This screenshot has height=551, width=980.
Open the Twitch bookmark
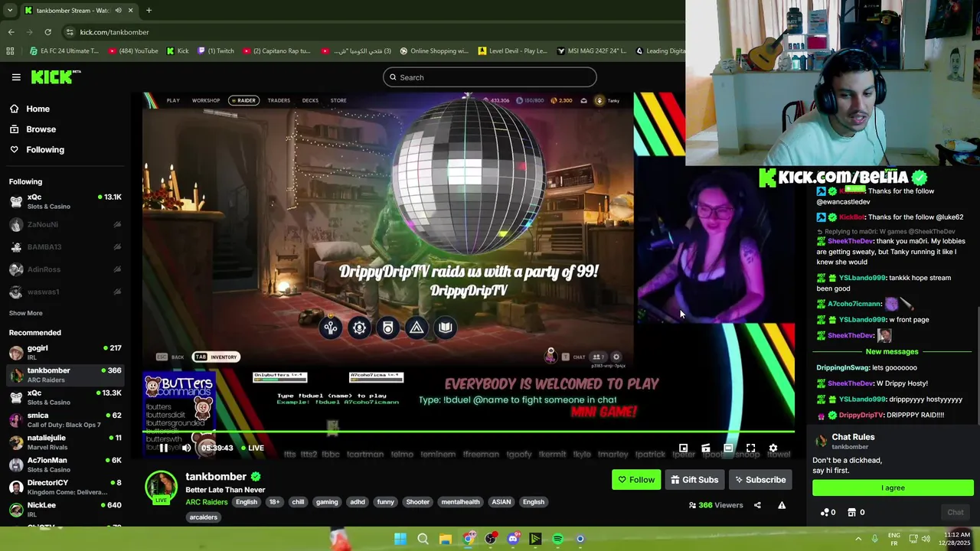pyautogui.click(x=216, y=51)
